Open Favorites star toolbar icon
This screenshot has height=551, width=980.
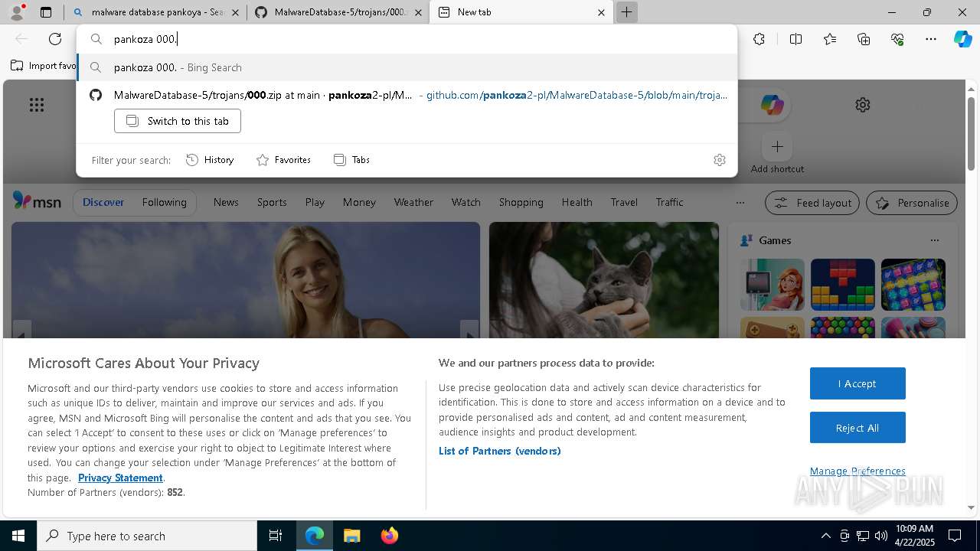click(830, 39)
